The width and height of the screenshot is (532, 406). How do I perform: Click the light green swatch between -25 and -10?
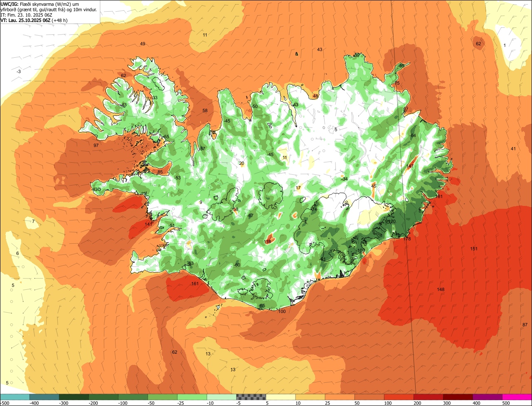coord(192,397)
